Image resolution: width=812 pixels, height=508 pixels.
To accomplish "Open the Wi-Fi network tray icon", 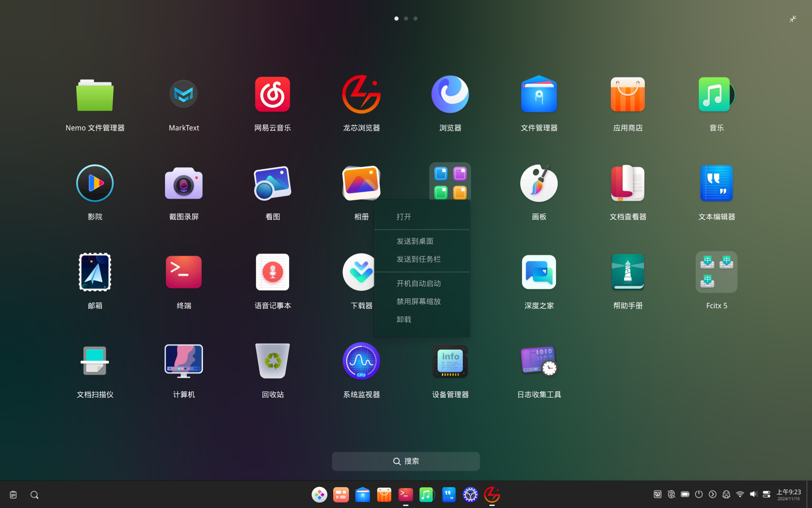I will pyautogui.click(x=740, y=494).
